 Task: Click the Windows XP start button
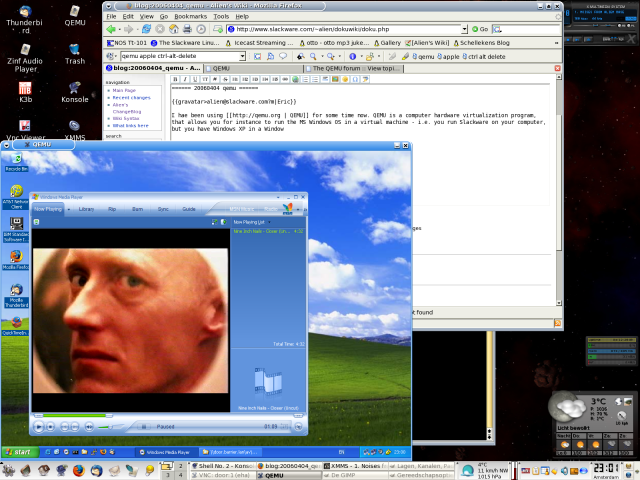(x=20, y=452)
